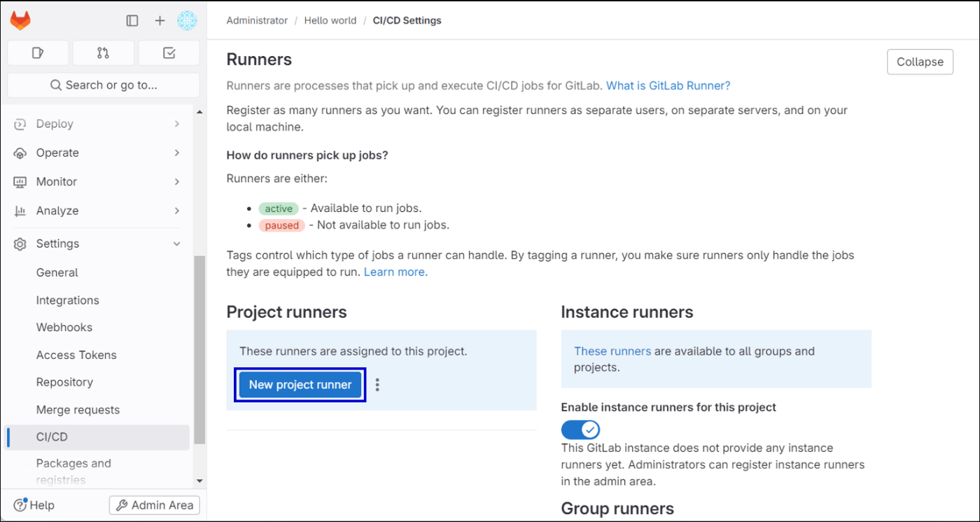
Task: Click the Settings gear icon
Action: pos(20,244)
